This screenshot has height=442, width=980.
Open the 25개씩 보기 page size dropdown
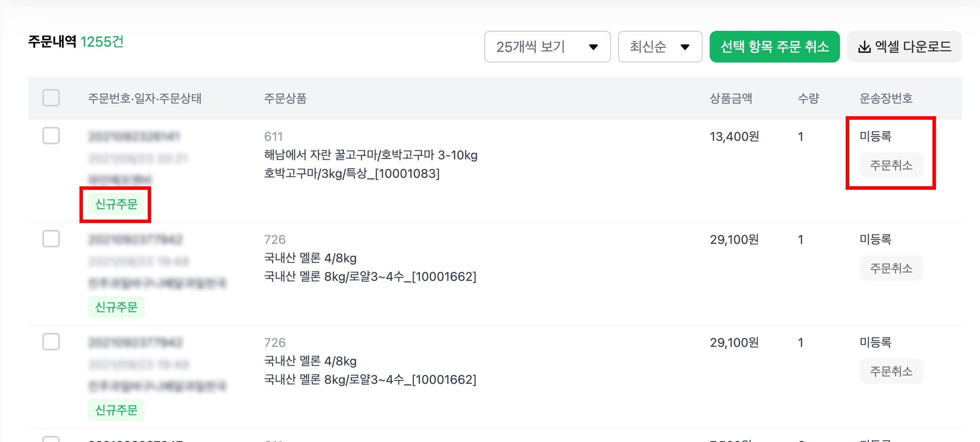[547, 47]
